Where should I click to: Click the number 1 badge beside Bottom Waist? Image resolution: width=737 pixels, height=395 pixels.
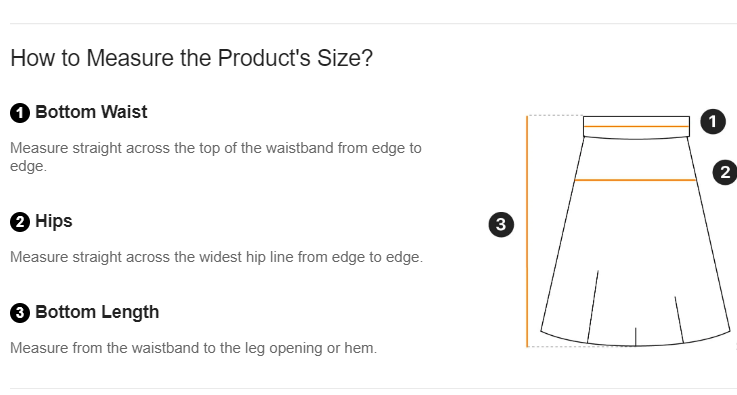coord(20,113)
